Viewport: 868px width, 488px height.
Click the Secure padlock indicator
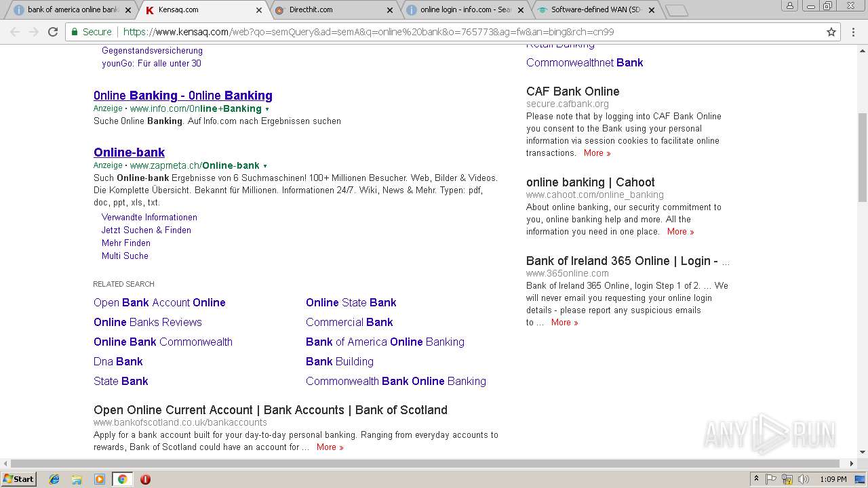[91, 32]
